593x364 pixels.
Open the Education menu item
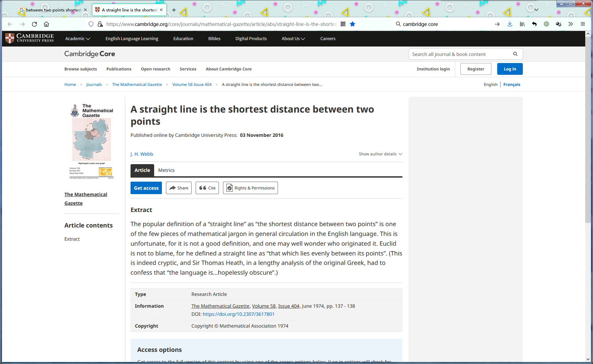click(x=183, y=39)
